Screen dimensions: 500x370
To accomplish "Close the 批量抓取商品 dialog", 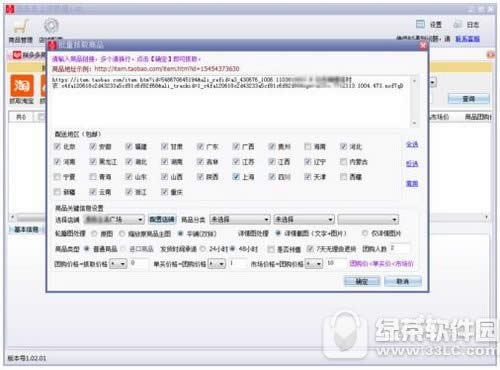I will pyautogui.click(x=423, y=45).
